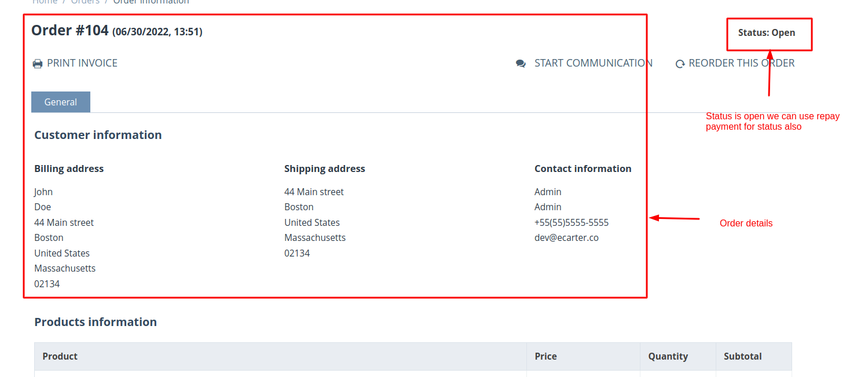Click the Subtotal column header
Image resolution: width=868 pixels, height=377 pixels.
[x=742, y=356]
